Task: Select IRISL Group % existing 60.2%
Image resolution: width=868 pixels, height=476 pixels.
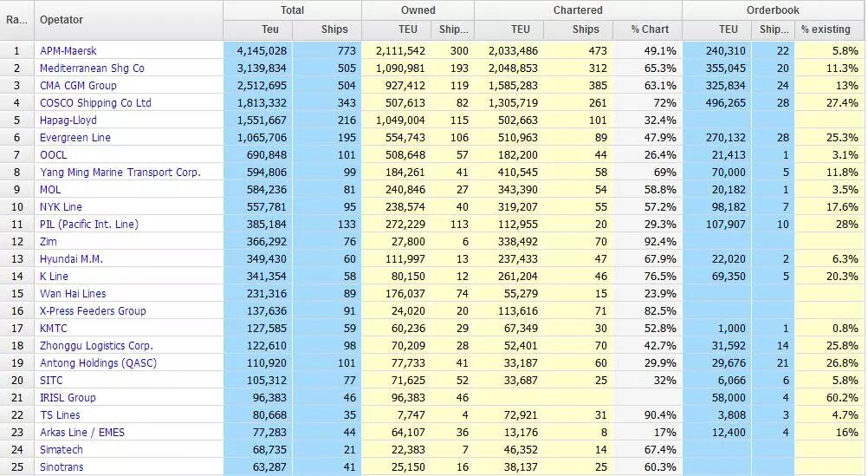Action: [842, 398]
